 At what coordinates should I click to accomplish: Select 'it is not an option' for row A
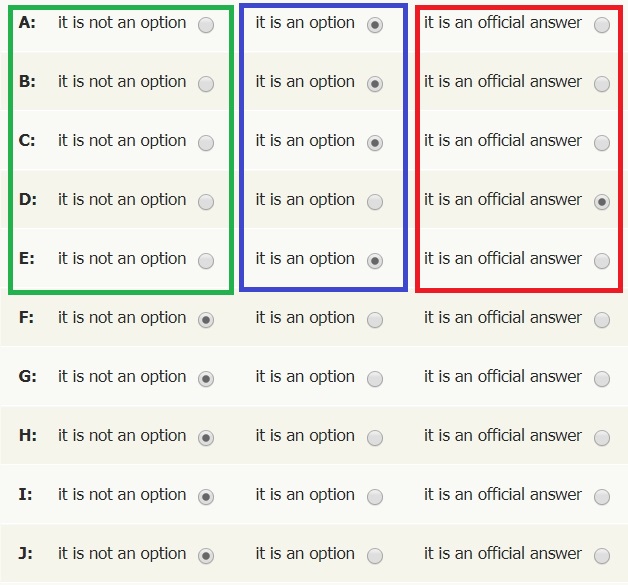206,26
